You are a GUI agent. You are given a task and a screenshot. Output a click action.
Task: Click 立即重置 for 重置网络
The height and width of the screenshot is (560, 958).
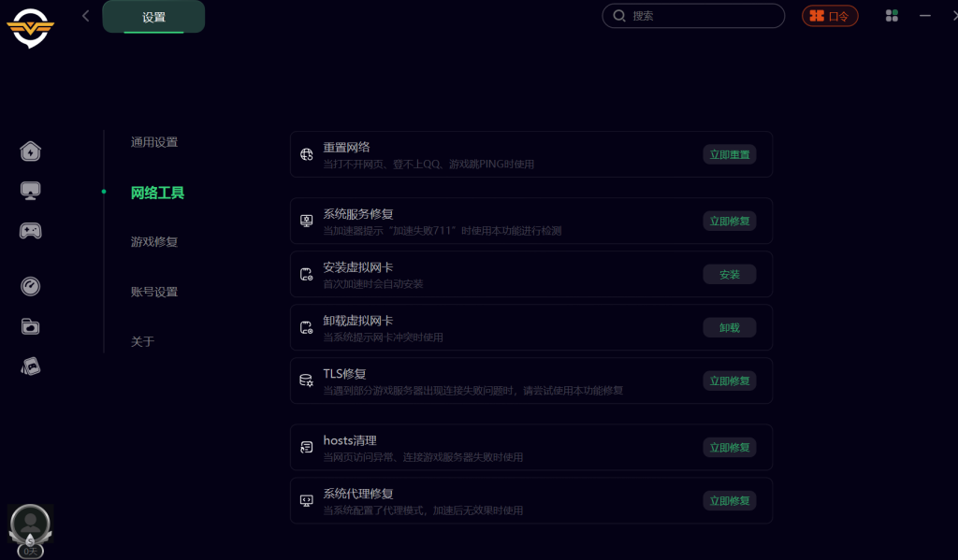tap(730, 154)
